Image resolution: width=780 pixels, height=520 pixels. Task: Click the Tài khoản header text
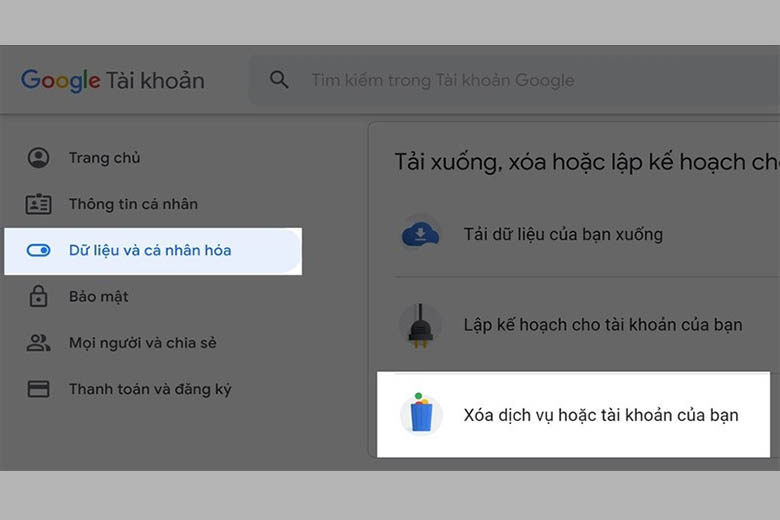click(155, 81)
